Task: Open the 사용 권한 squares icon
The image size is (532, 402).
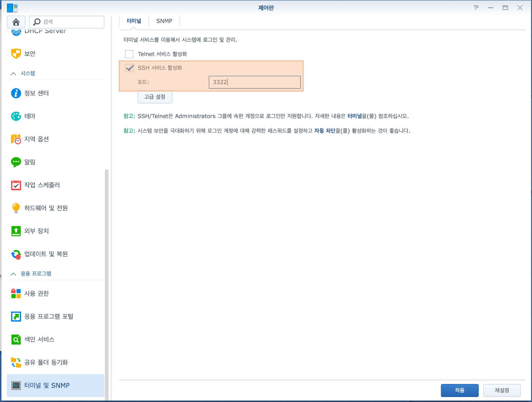Action: point(16,293)
